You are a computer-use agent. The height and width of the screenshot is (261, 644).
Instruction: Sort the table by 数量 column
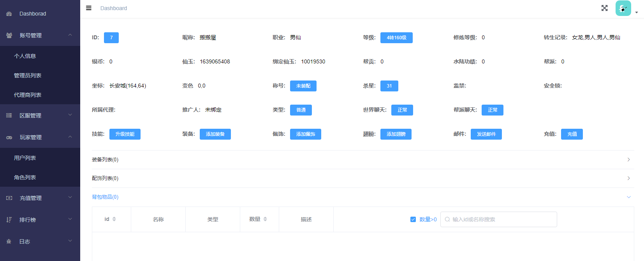tap(265, 219)
